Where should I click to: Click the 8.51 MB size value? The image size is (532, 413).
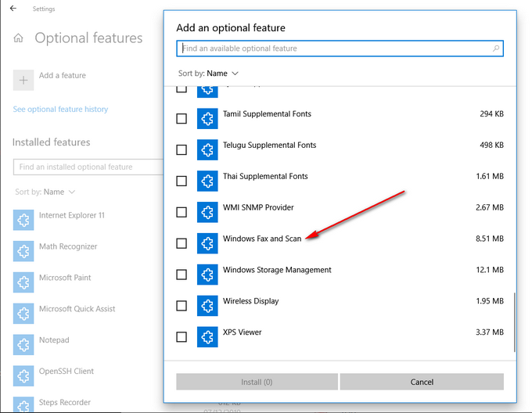(x=490, y=239)
